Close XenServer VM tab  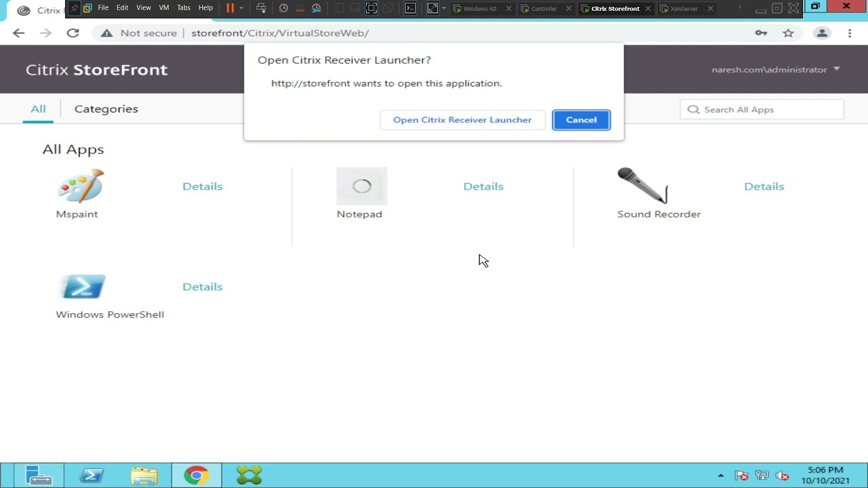[710, 9]
